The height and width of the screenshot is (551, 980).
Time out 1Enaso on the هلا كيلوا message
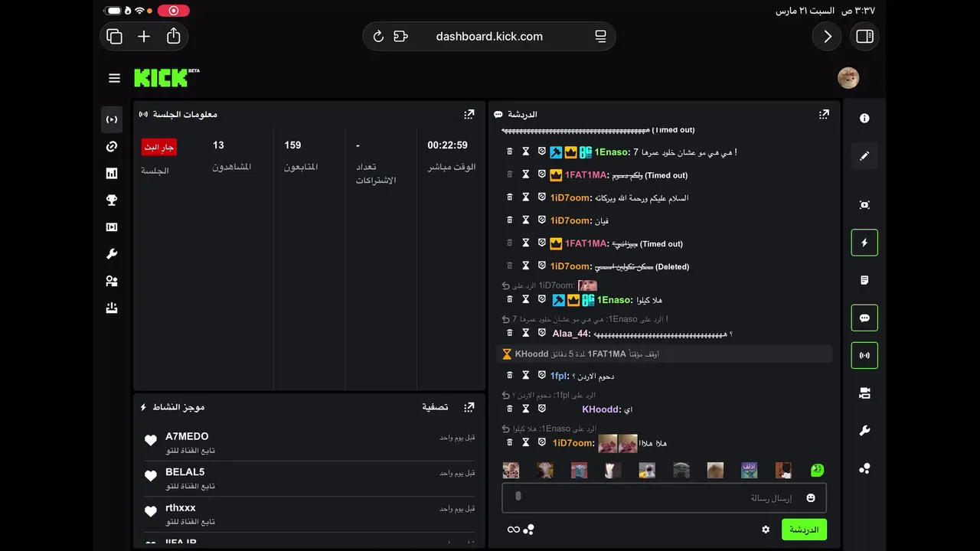[526, 300]
